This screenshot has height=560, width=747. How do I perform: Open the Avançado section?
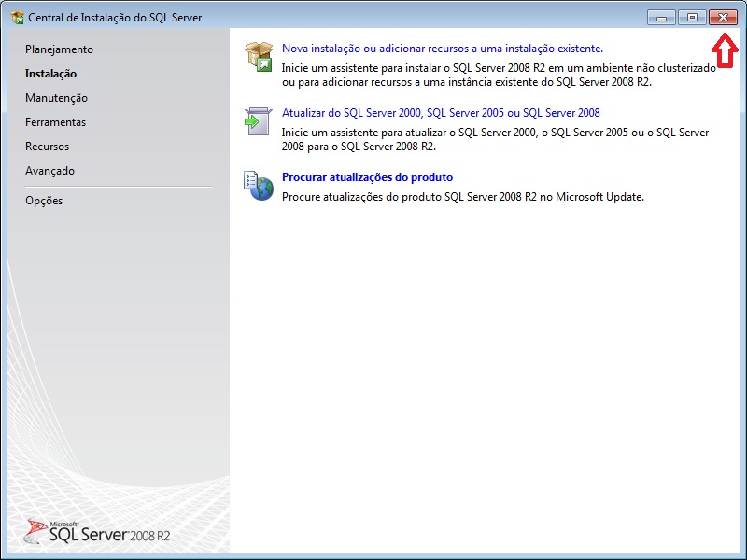point(50,171)
